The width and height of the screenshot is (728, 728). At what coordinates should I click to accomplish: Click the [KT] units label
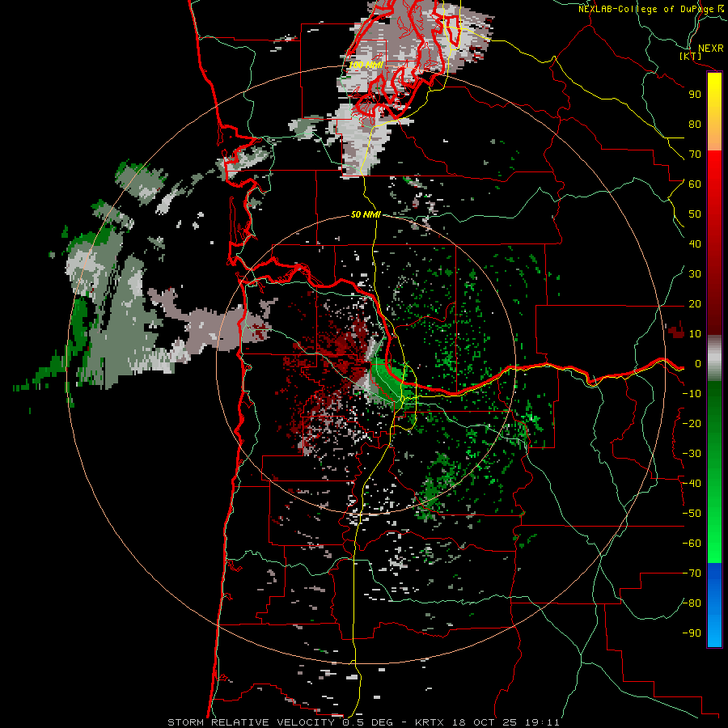(691, 56)
